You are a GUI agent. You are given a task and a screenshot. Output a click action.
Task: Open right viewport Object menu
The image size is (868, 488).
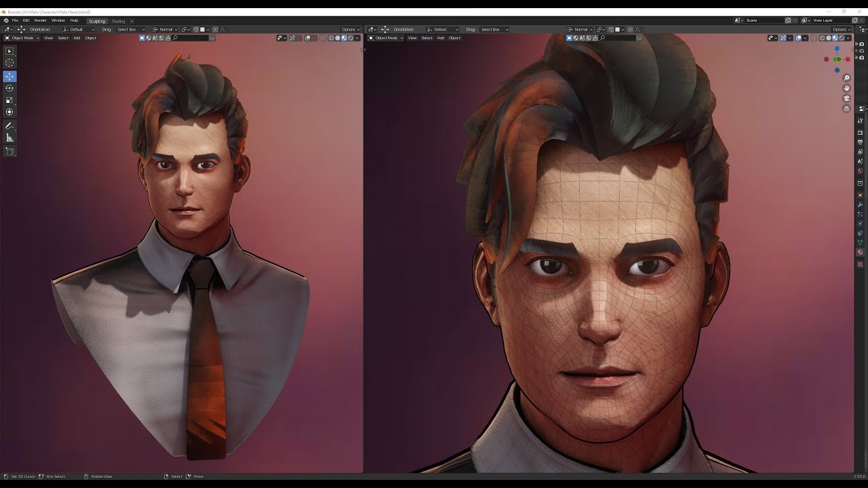click(x=454, y=38)
